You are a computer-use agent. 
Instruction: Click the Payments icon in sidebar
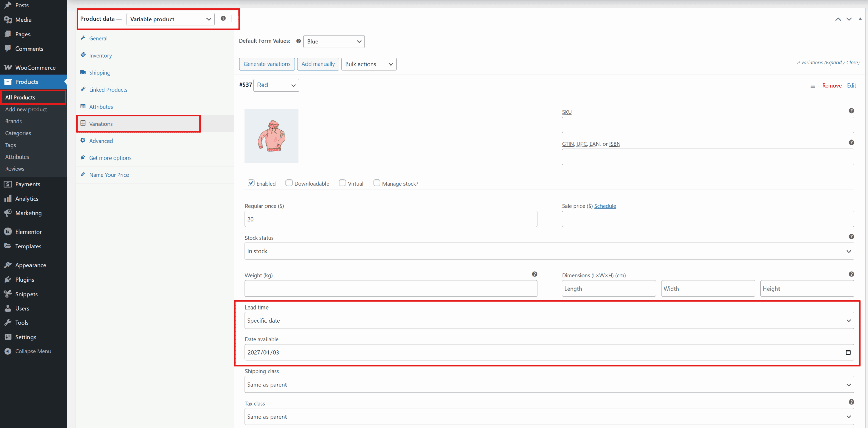tap(8, 184)
